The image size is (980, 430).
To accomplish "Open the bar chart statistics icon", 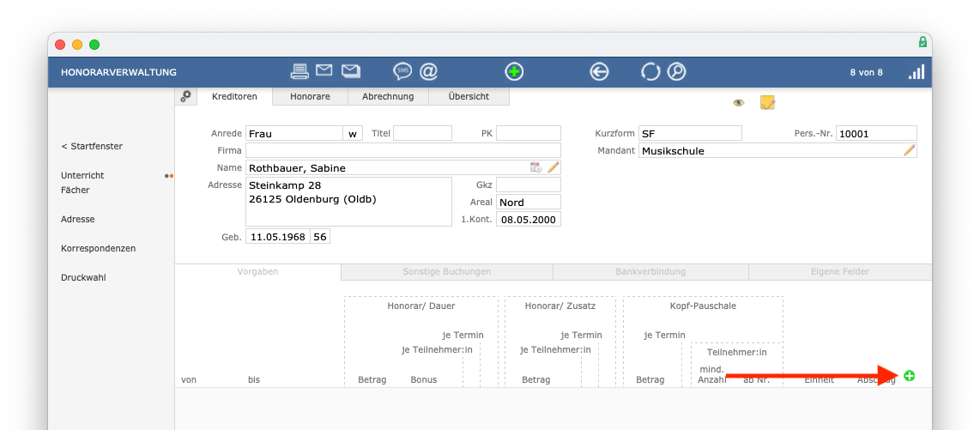I will coord(916,72).
